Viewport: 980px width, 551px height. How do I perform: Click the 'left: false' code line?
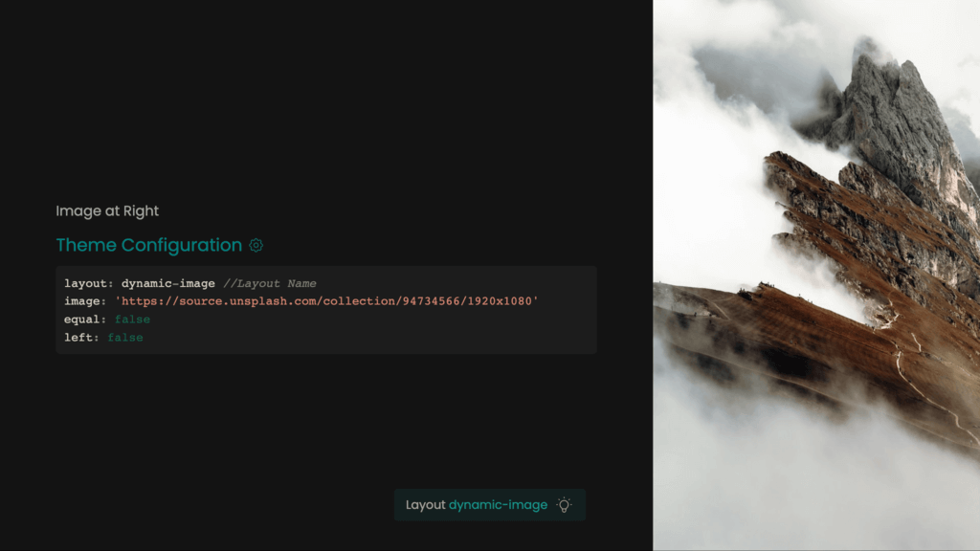103,338
